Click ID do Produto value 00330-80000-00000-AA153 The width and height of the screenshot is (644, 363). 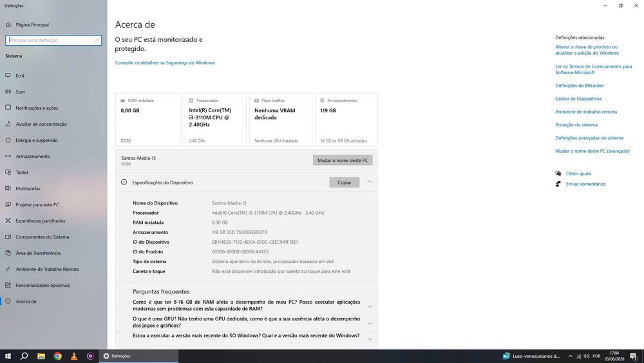[240, 252]
